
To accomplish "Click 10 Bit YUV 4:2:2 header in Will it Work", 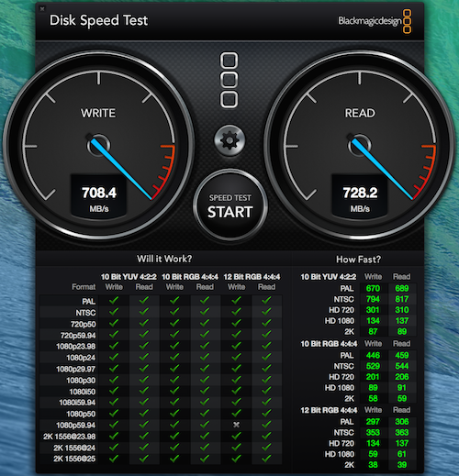I will [x=129, y=277].
